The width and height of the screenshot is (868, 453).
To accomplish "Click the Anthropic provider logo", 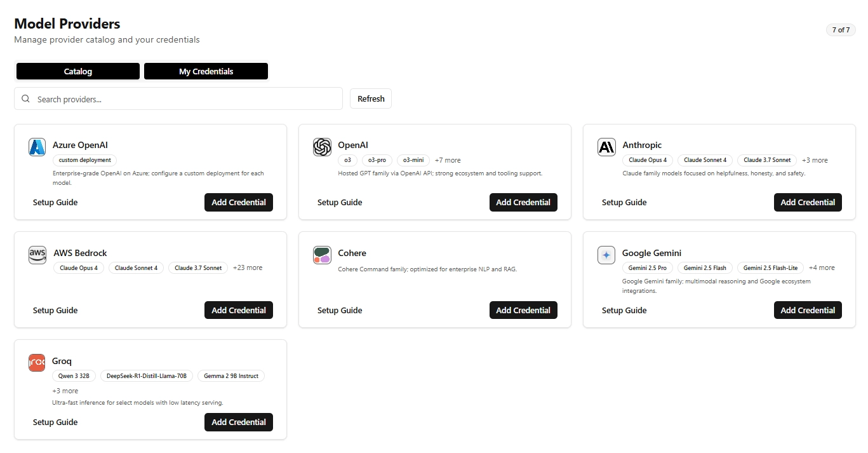I will coord(606,147).
